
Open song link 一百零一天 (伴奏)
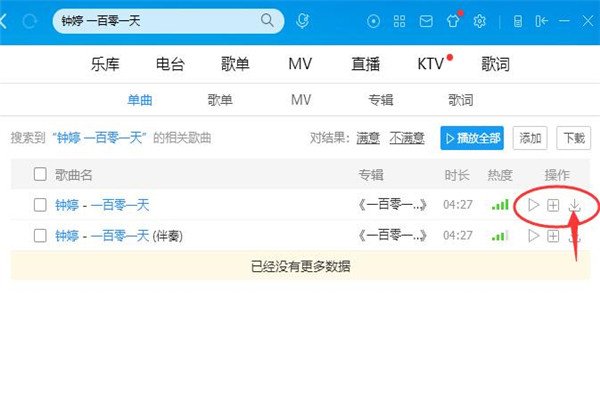(119, 236)
